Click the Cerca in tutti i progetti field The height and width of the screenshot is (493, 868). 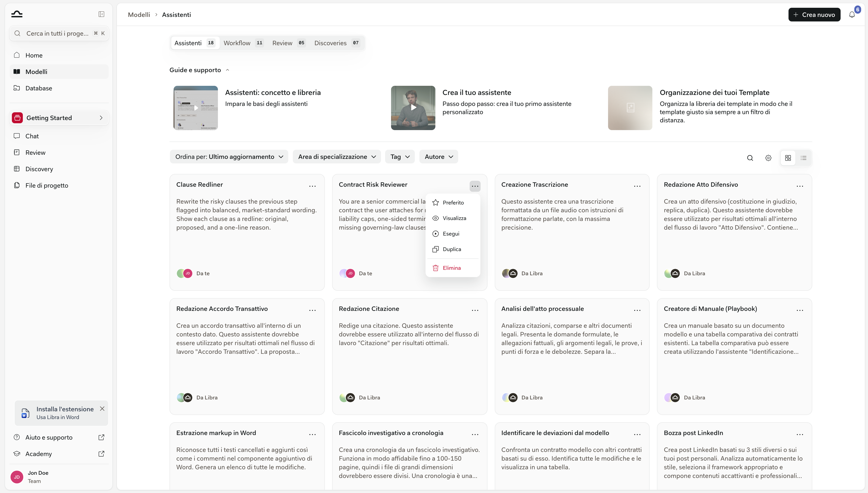(59, 33)
